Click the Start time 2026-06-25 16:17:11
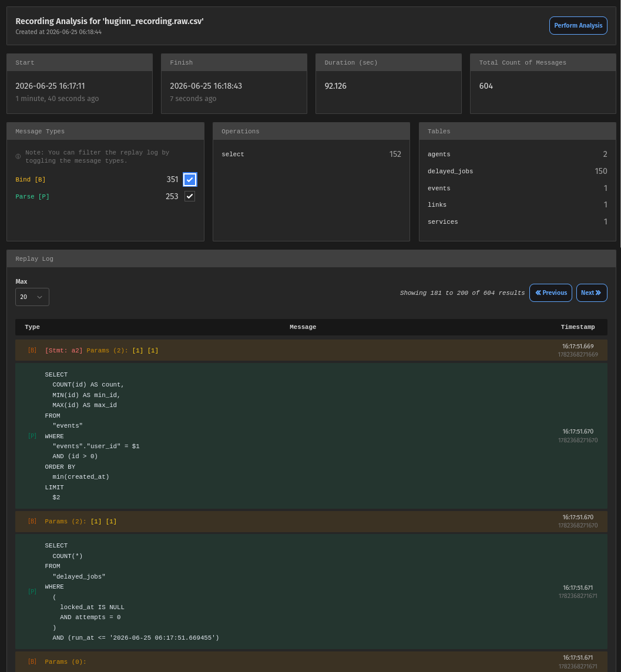Image resolution: width=621 pixels, height=672 pixels. pos(50,86)
